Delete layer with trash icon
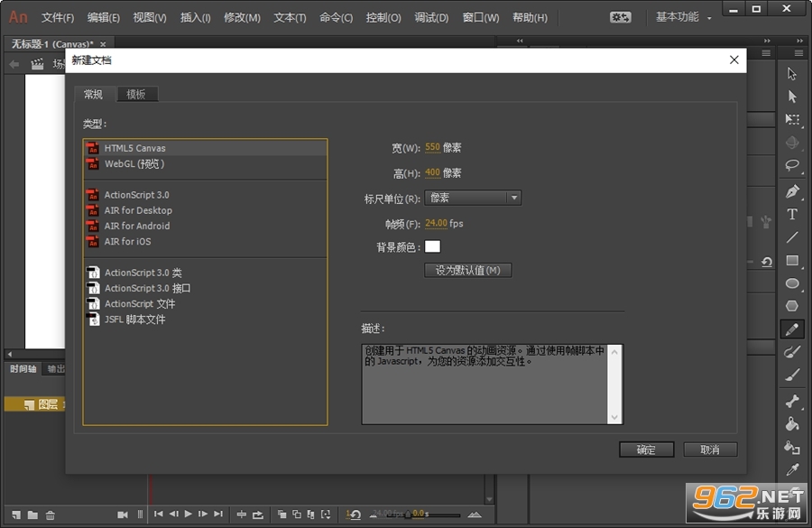This screenshot has height=528, width=812. (51, 514)
